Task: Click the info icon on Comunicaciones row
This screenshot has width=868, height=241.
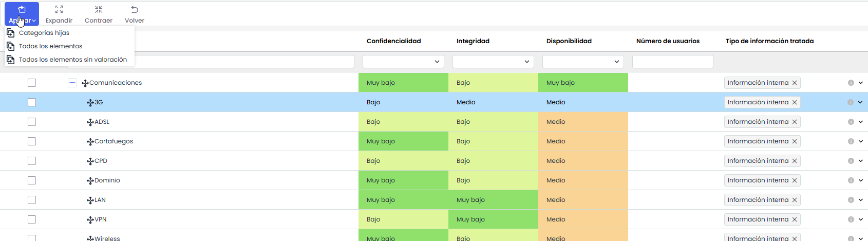Action: 851,83
